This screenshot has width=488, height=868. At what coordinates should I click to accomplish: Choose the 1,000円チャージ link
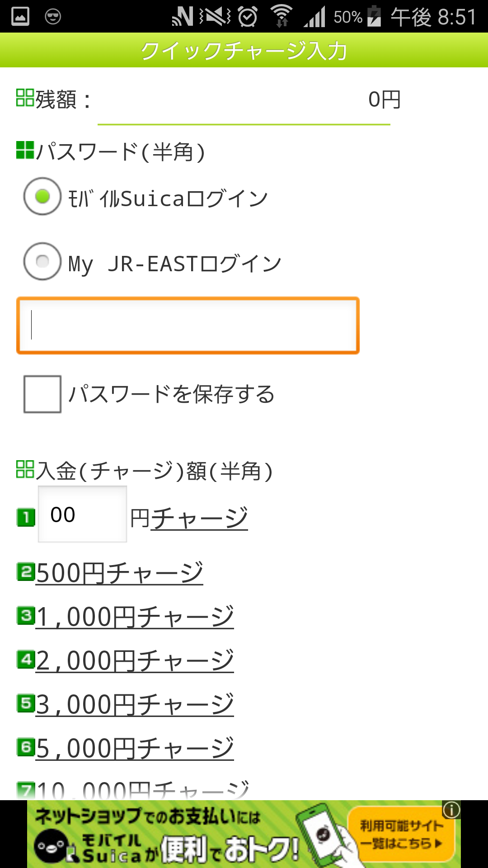point(135,617)
